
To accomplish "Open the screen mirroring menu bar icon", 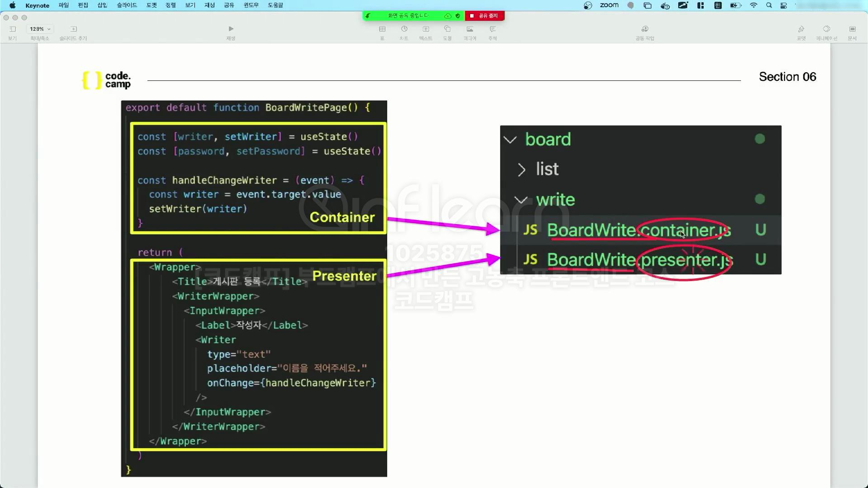I will [x=647, y=5].
